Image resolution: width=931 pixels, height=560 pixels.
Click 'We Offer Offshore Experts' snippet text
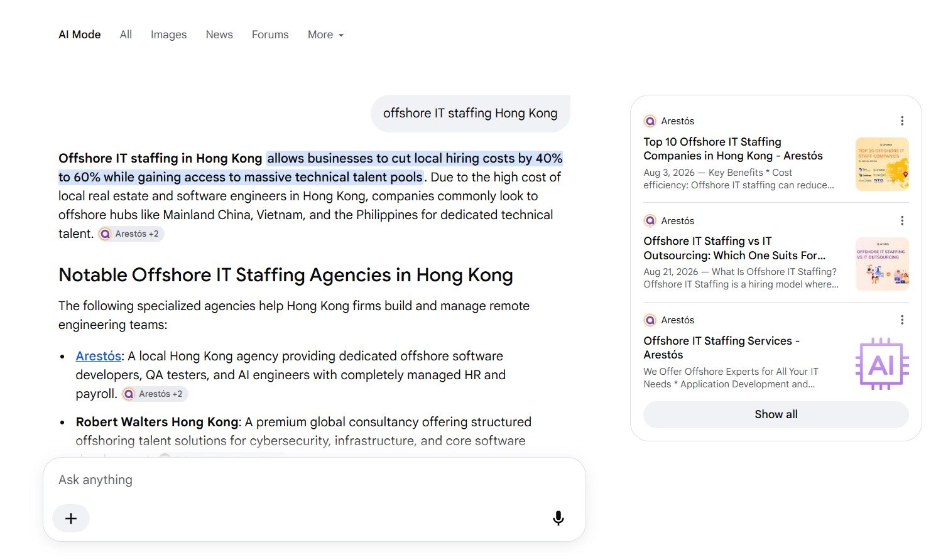[x=731, y=378]
